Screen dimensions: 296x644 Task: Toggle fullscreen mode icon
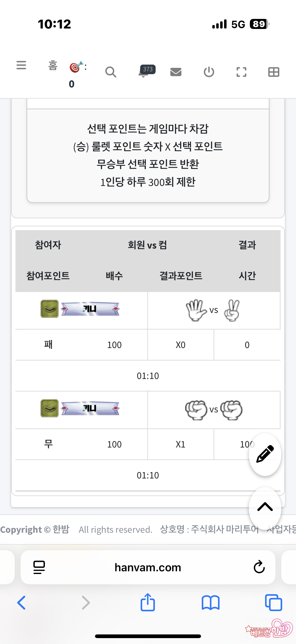(x=241, y=72)
